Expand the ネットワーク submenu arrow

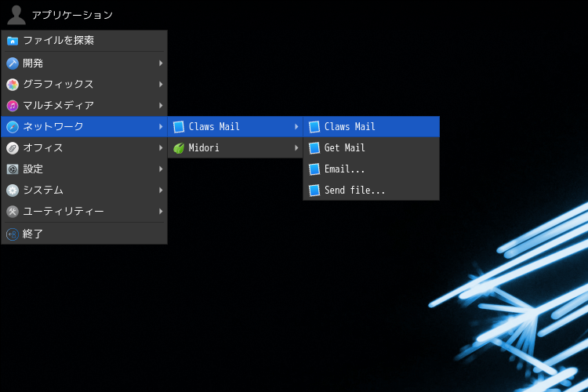(x=161, y=126)
